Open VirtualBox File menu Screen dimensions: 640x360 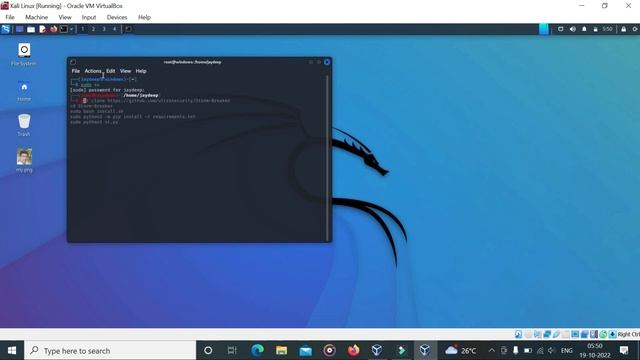[10, 17]
